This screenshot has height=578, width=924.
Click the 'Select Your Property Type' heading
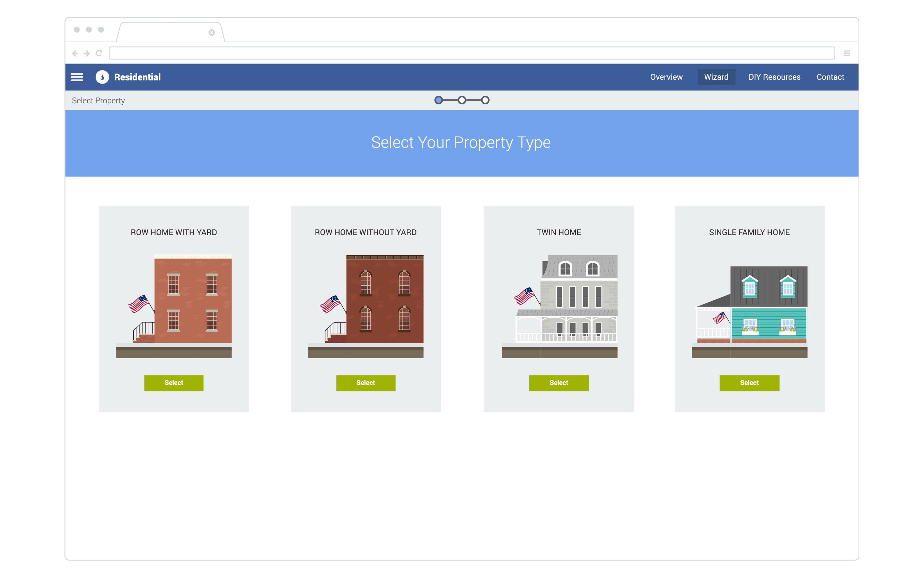461,143
